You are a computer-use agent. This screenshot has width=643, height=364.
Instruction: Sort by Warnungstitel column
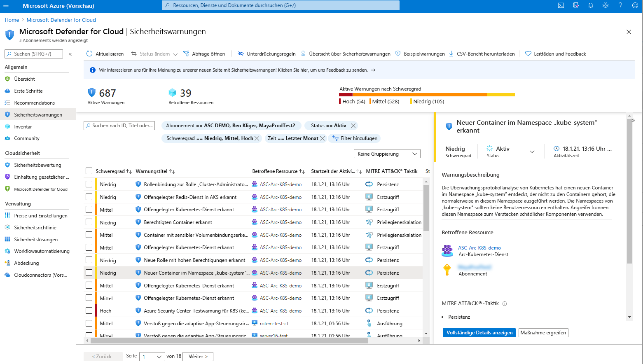[x=172, y=171]
